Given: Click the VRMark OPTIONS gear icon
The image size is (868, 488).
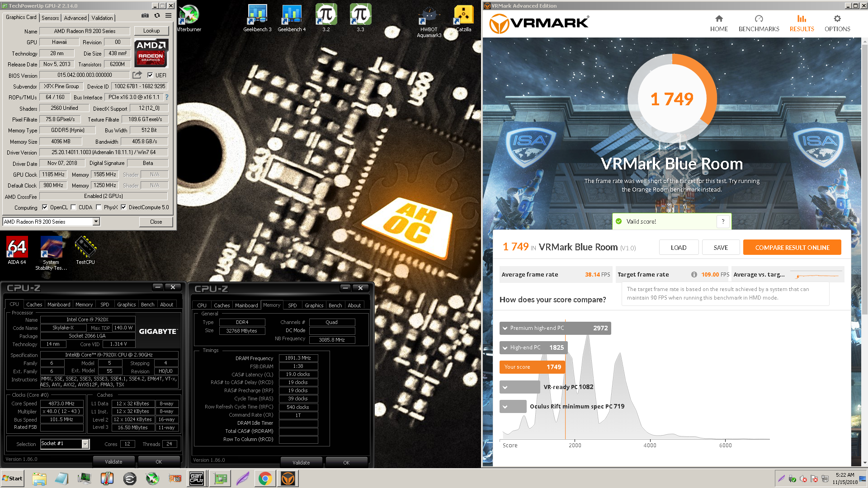Looking at the screenshot, I should pyautogui.click(x=837, y=19).
